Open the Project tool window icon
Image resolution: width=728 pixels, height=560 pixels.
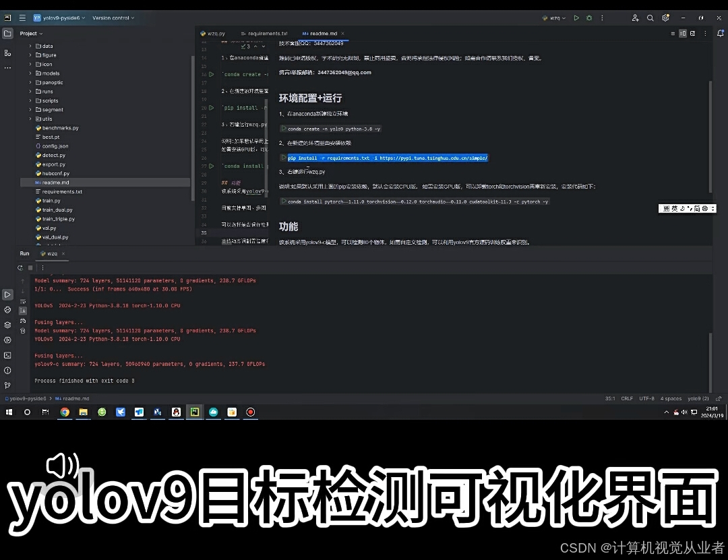(x=7, y=34)
